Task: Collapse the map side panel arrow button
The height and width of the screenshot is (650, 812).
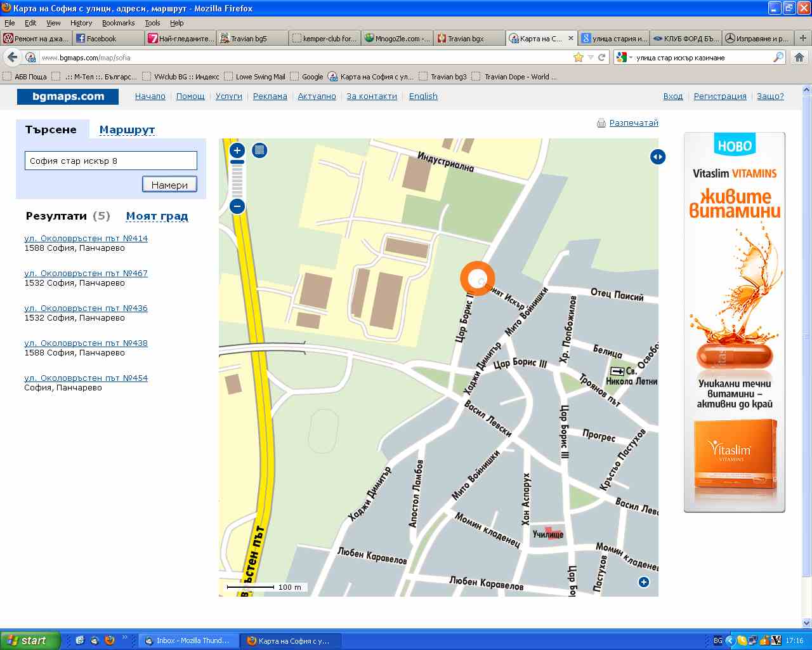Action: (658, 157)
